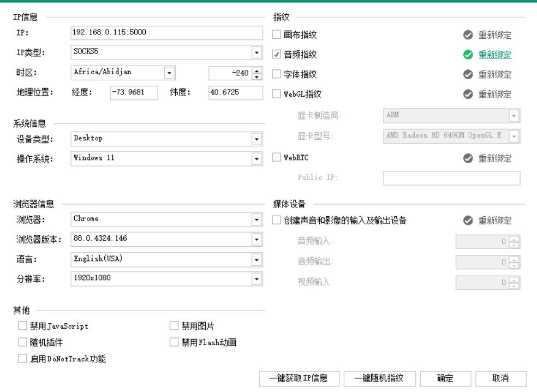
Task: Check the 启用DoNotTrack功能 option
Action: pos(22,358)
